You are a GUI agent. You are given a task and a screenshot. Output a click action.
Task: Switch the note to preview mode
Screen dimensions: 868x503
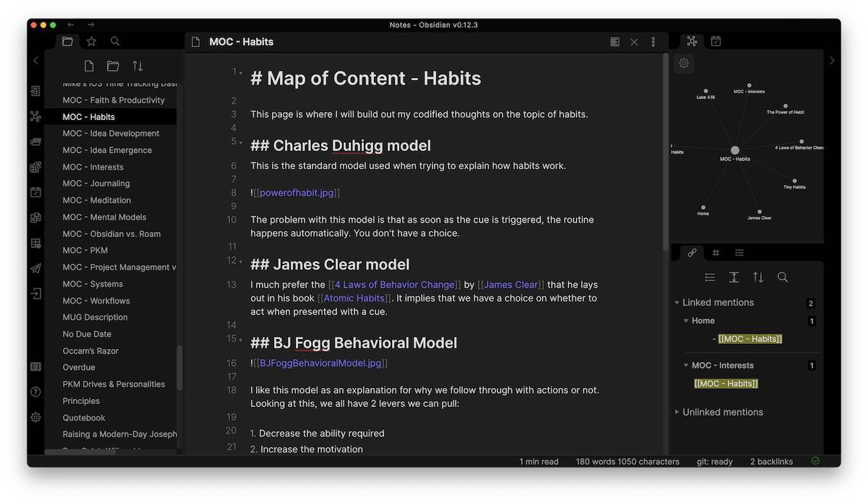(615, 42)
